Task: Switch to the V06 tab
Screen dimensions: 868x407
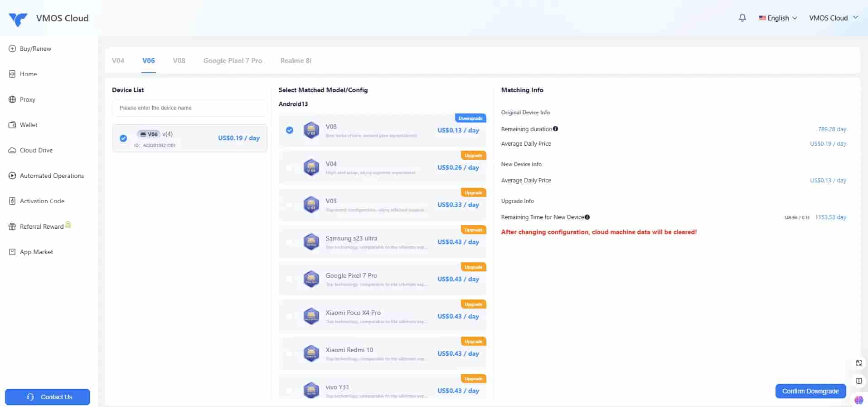Action: (x=148, y=60)
